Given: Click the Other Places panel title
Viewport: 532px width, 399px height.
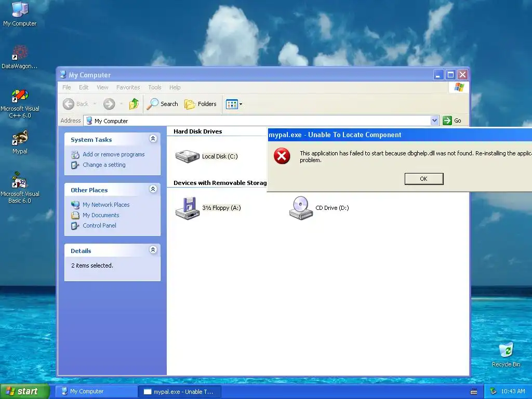Looking at the screenshot, I should (x=89, y=190).
